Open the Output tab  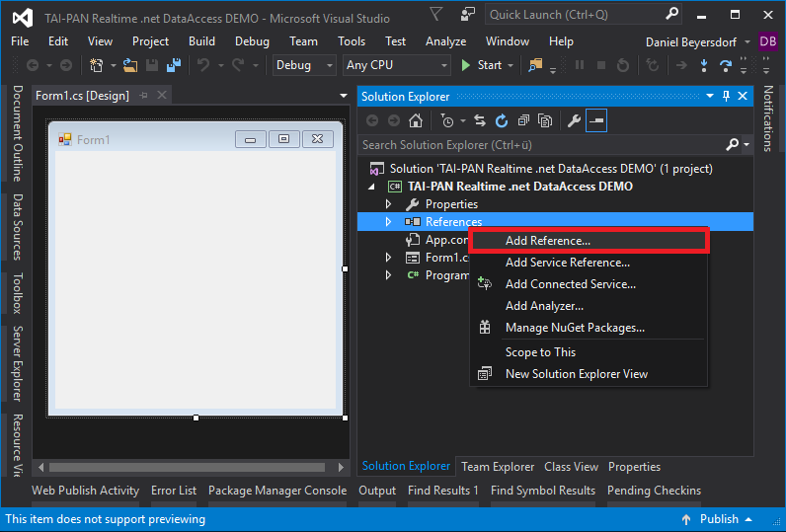(x=377, y=491)
